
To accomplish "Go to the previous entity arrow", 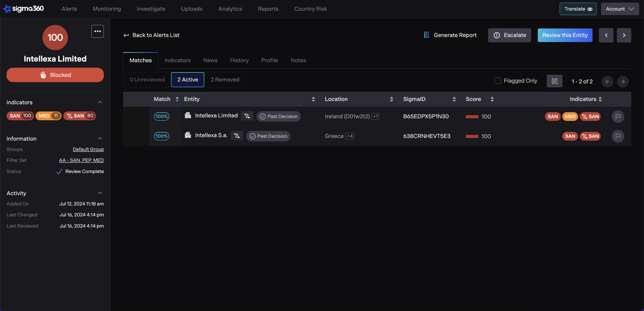I will tap(606, 35).
